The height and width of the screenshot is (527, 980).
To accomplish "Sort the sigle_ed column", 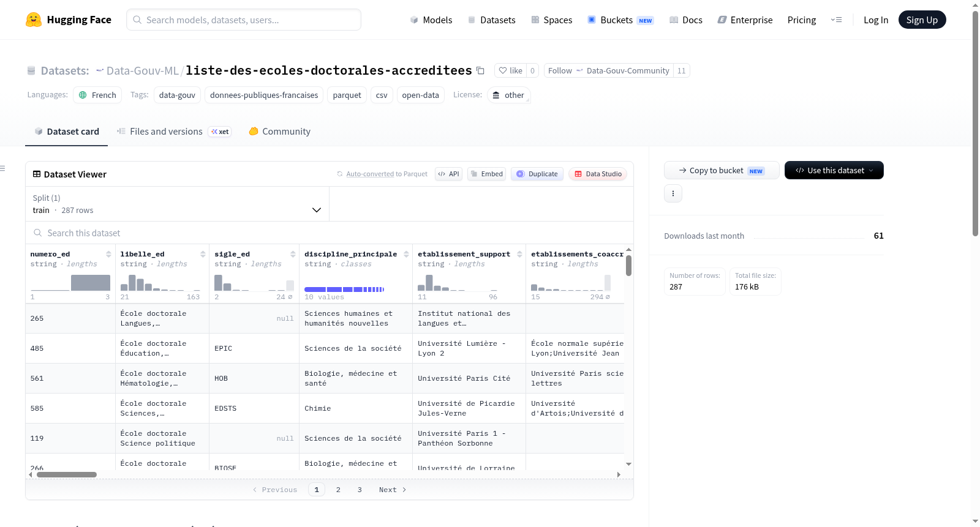I will (293, 254).
